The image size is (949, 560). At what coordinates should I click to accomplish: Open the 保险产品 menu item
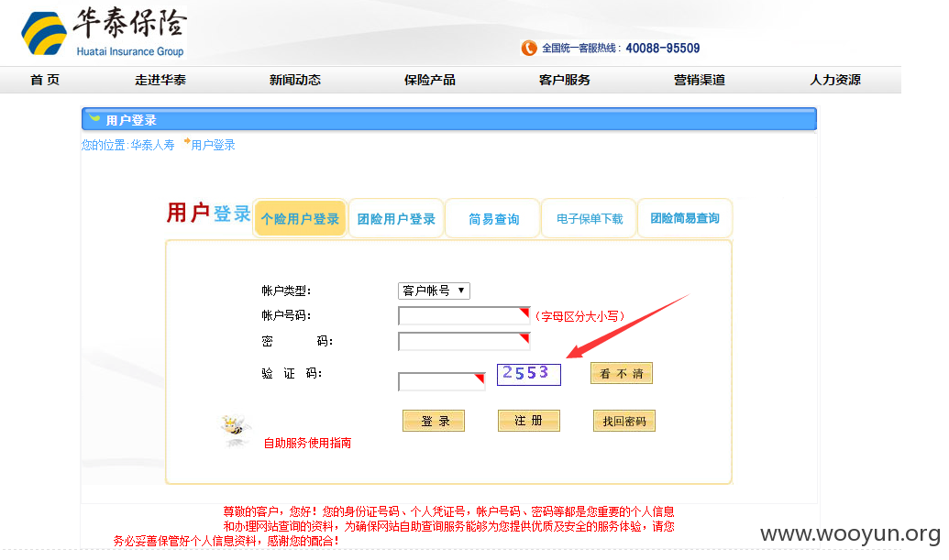point(430,80)
